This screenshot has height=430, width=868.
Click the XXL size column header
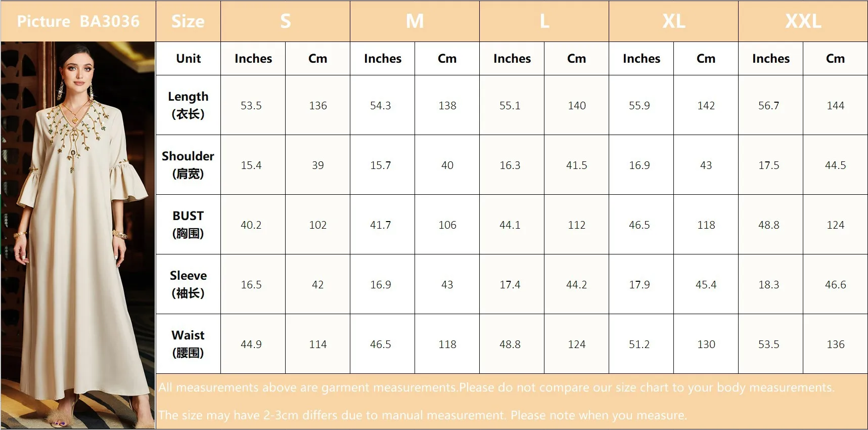[x=803, y=21]
